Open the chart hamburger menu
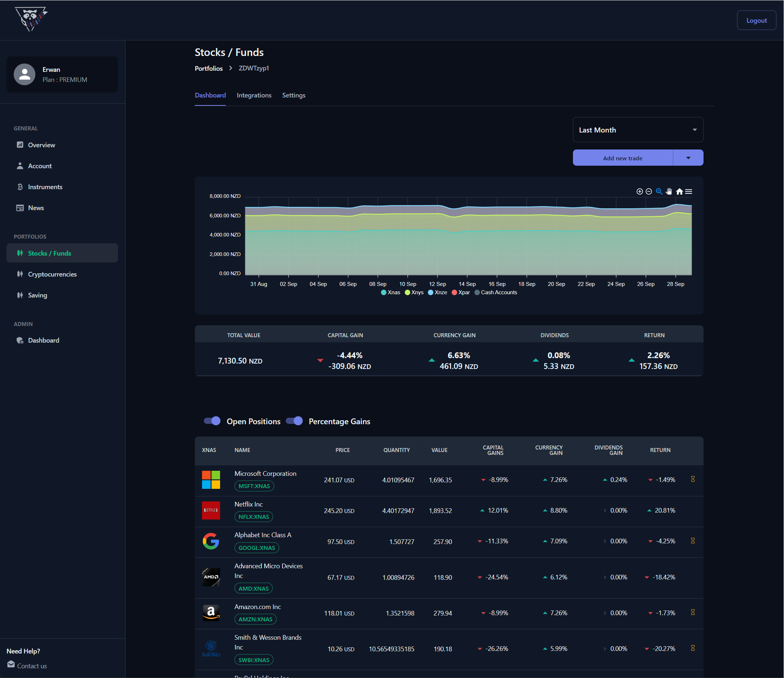 pos(689,192)
